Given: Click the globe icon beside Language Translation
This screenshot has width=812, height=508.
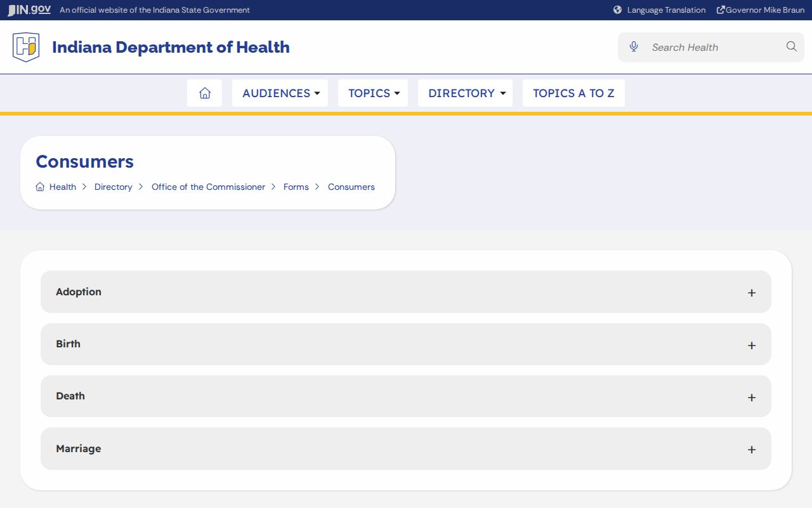Looking at the screenshot, I should coord(618,10).
